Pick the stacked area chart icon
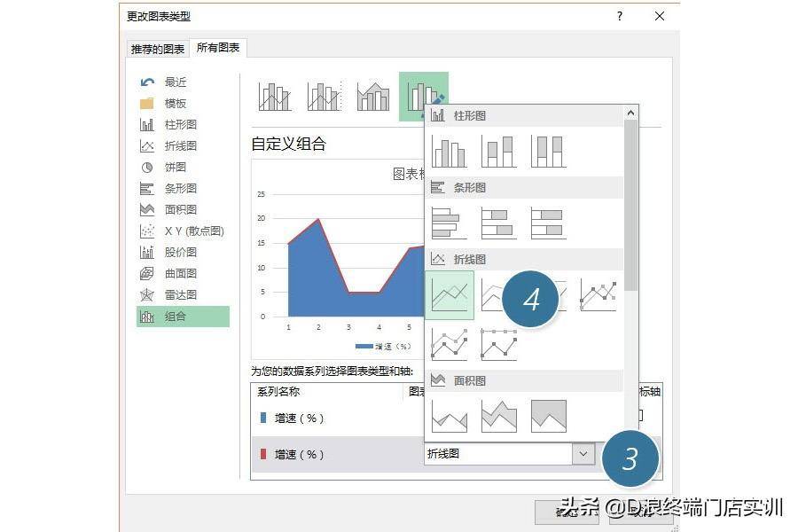The image size is (798, 532). [498, 416]
